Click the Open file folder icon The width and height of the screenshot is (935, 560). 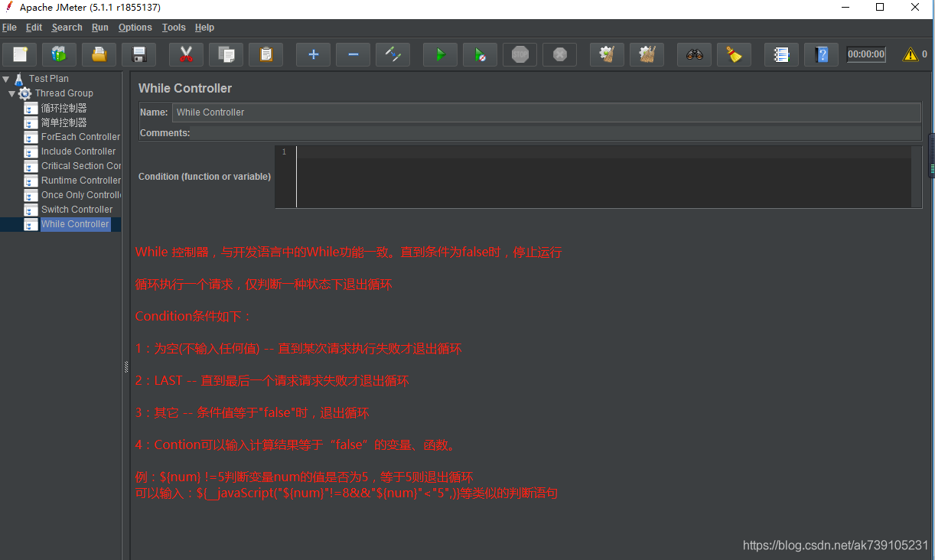tap(99, 54)
